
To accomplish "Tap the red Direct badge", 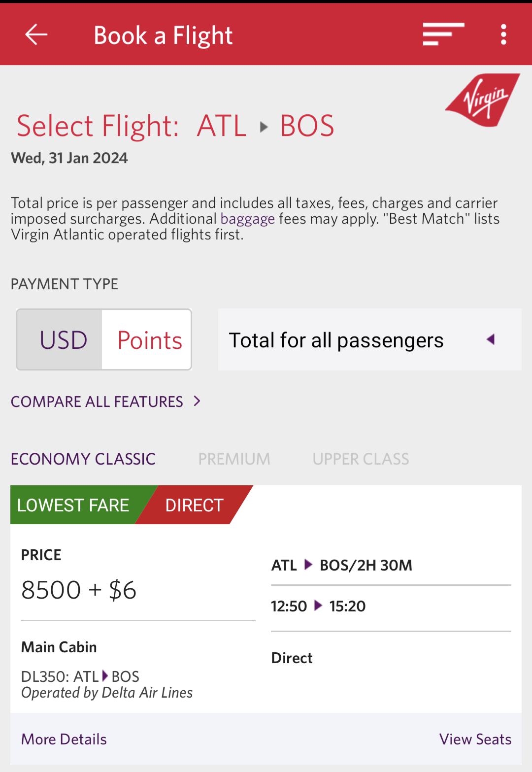I will tap(194, 505).
